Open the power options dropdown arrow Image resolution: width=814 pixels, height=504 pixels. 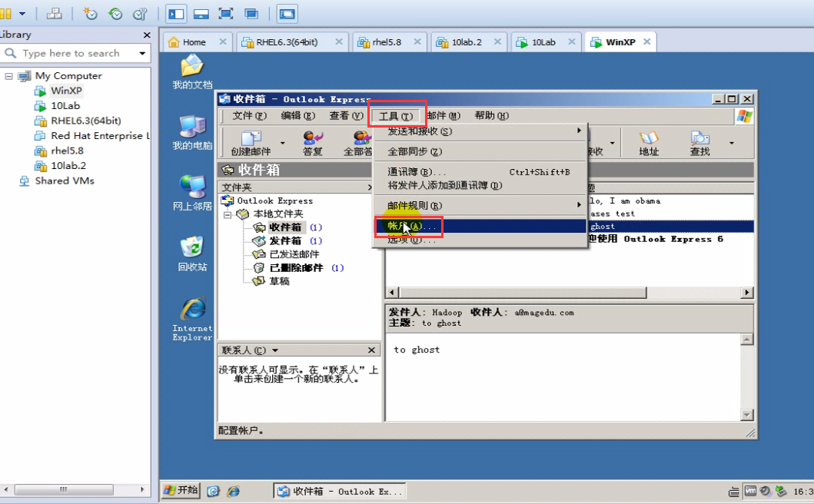pos(22,14)
